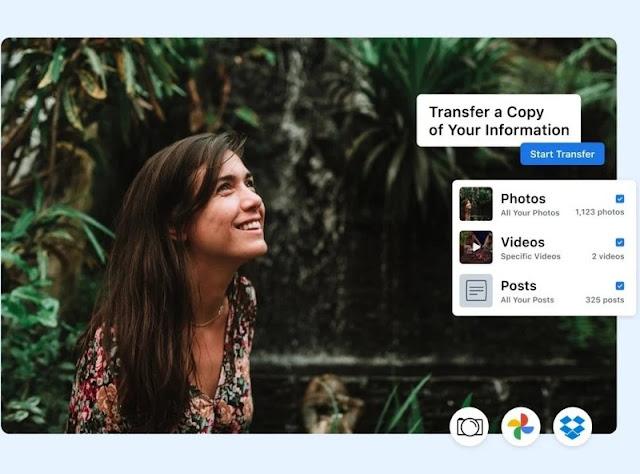The height and width of the screenshot is (474, 640).
Task: Click the "Videos" title text
Action: click(x=522, y=242)
